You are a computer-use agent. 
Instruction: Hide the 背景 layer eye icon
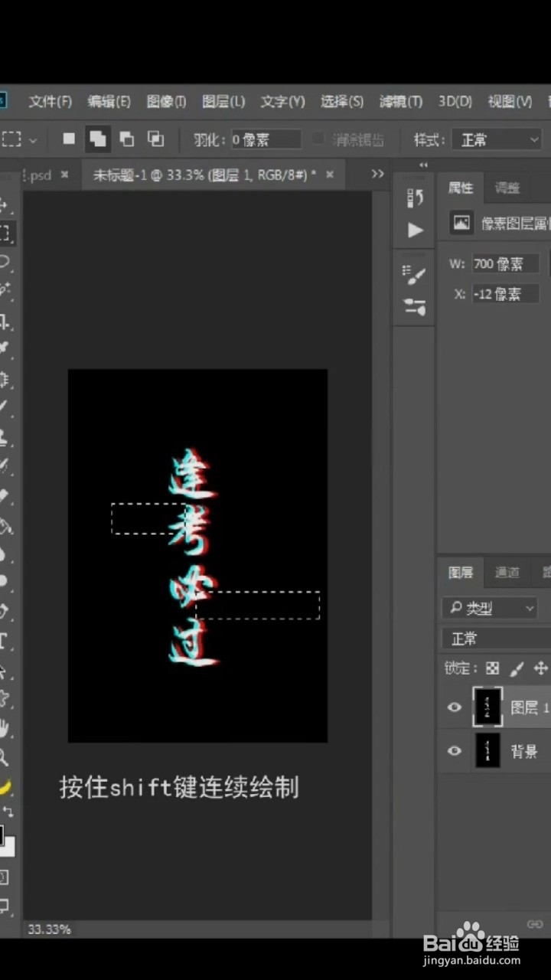[455, 750]
